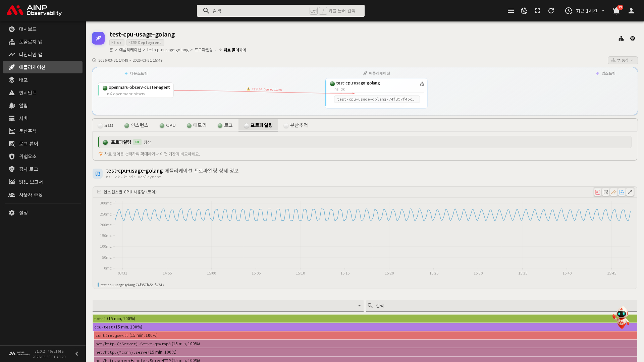Click 애플리케이션 breadcrumb link
The height and width of the screenshot is (362, 644).
coord(130,50)
